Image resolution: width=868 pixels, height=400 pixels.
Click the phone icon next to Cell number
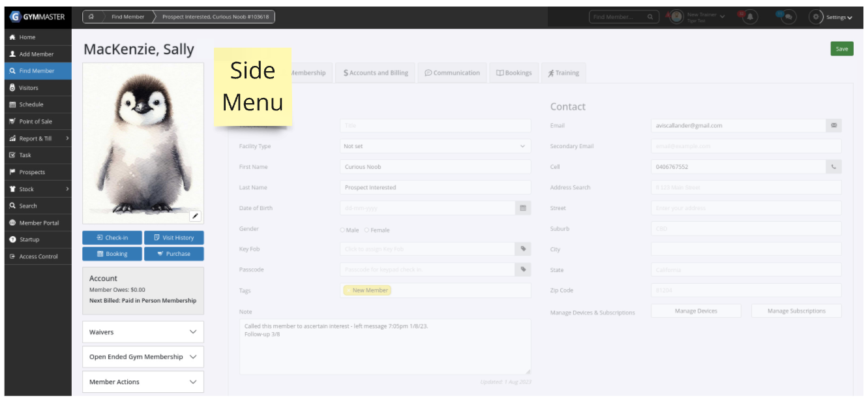[833, 167]
